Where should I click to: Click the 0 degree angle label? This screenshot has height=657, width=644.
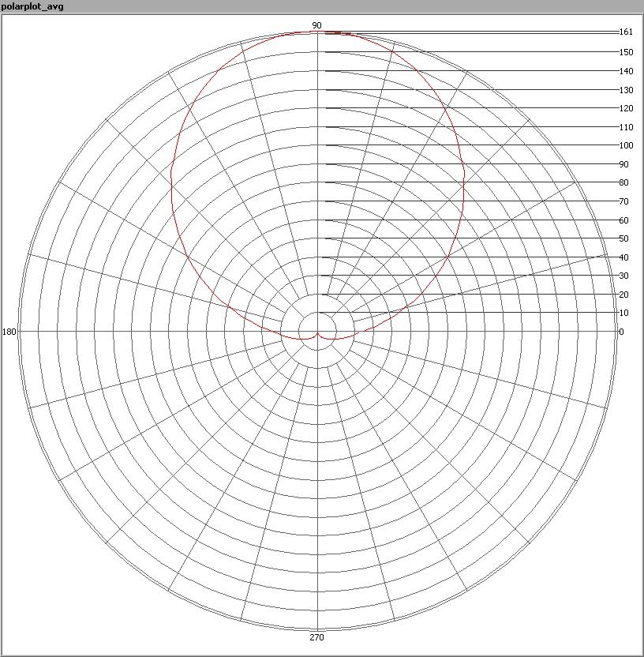tap(621, 332)
